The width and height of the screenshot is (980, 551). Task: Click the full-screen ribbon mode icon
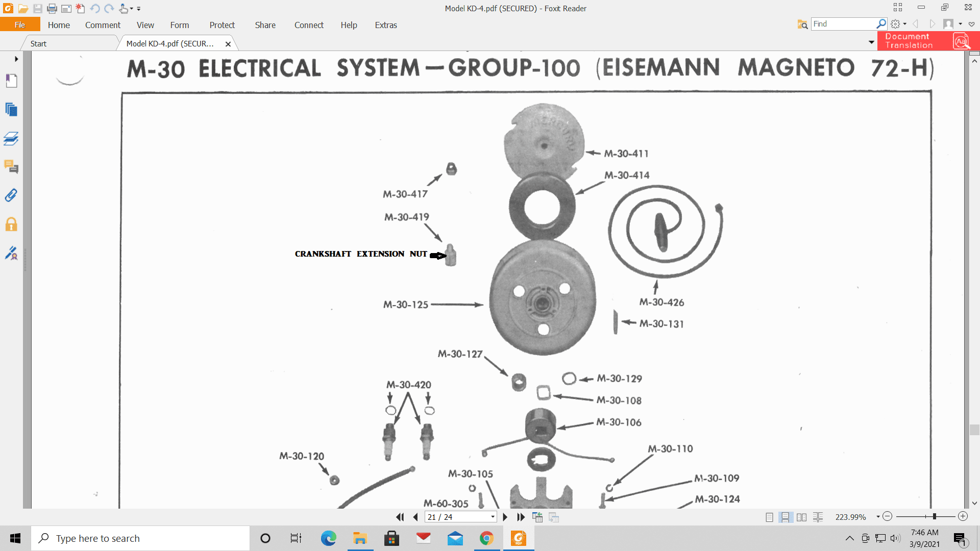click(898, 7)
